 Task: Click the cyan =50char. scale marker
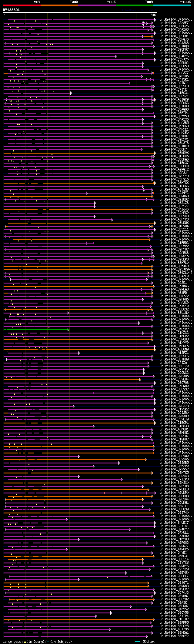(x=138, y=641)
